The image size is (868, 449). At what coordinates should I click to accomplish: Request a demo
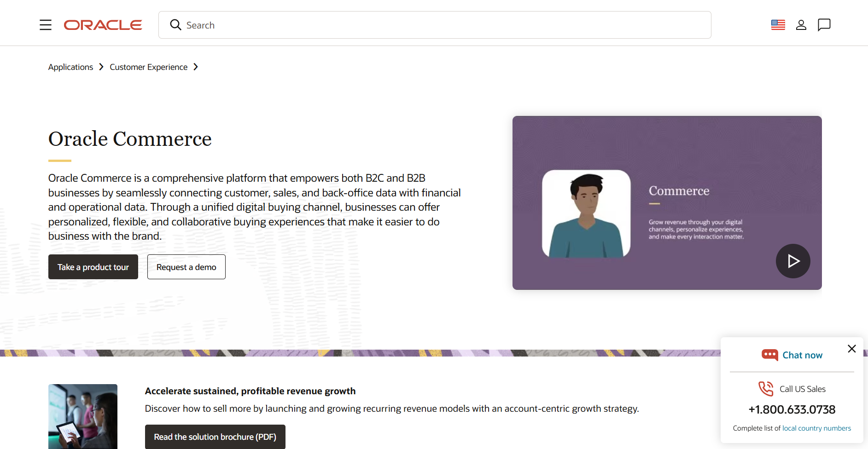(186, 267)
